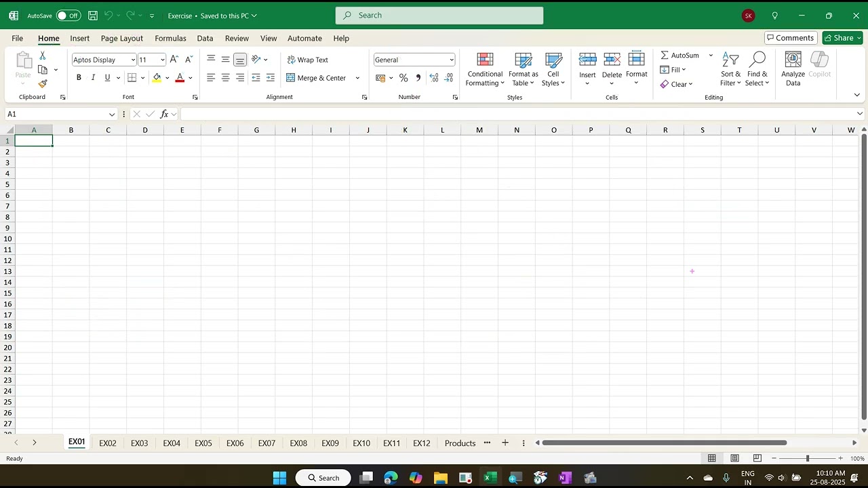
Task: Click the Save icon in title bar
Action: [93, 16]
